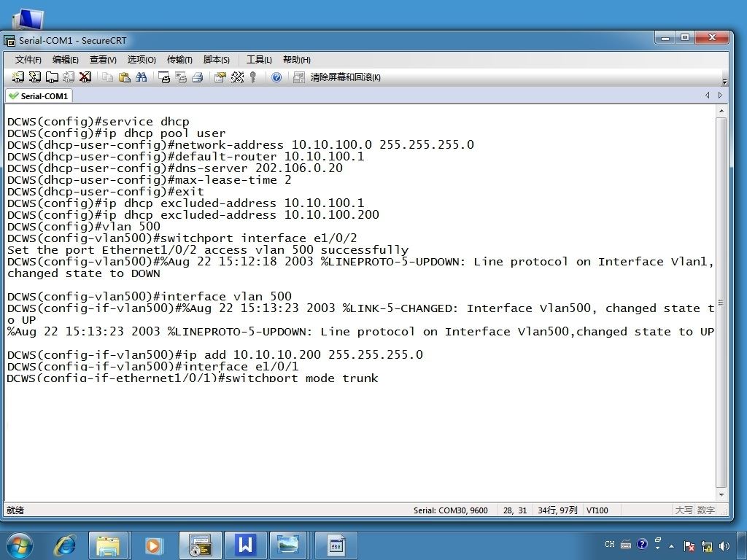The height and width of the screenshot is (560, 747).
Task: Click 清除屏幕和回滚(K) toolbar button
Action: [x=345, y=77]
